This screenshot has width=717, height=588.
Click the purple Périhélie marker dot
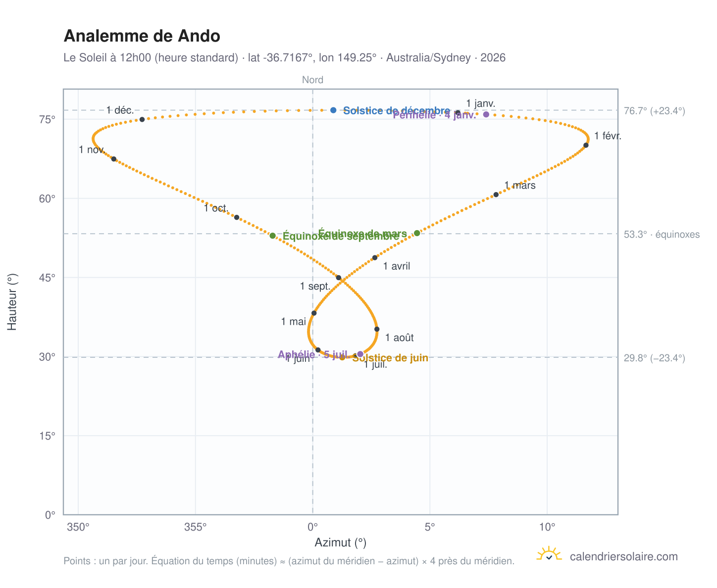point(486,114)
